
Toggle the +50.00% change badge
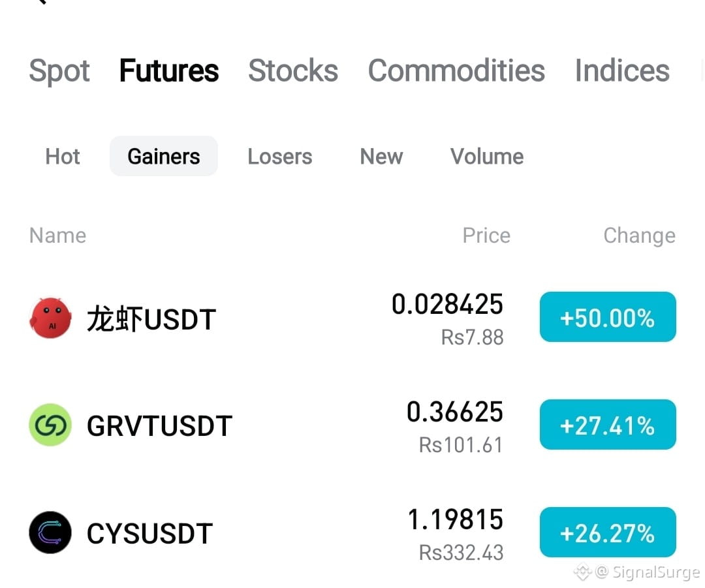[x=608, y=317]
